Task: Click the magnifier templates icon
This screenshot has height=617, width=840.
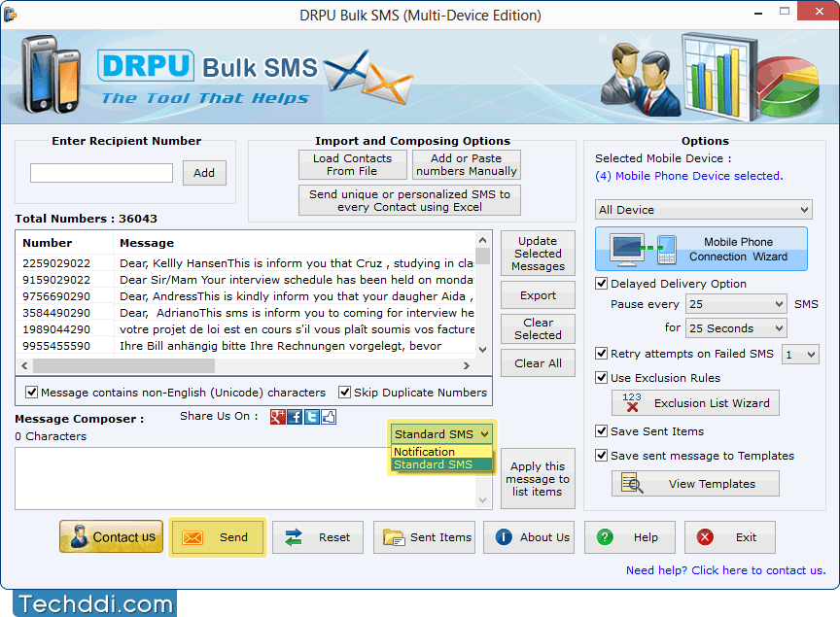Action: point(632,483)
